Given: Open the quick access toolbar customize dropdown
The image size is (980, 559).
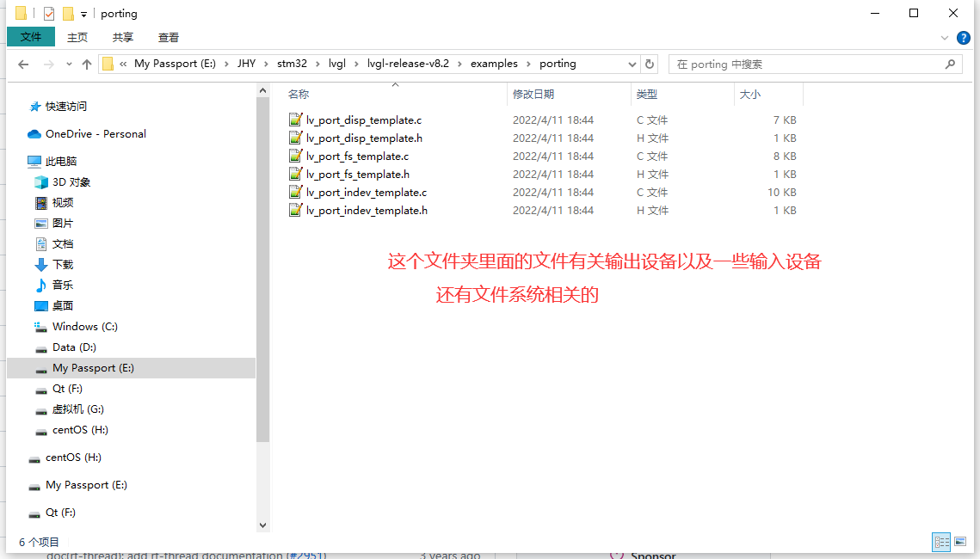Looking at the screenshot, I should click(x=83, y=14).
